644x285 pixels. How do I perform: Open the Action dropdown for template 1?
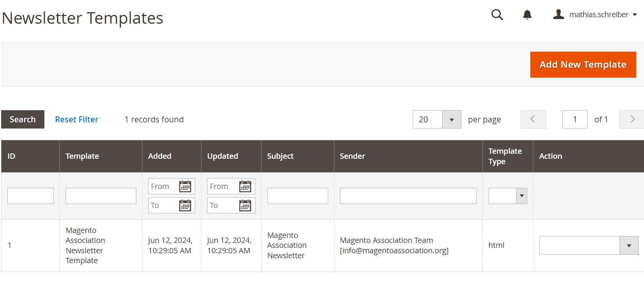pos(588,246)
